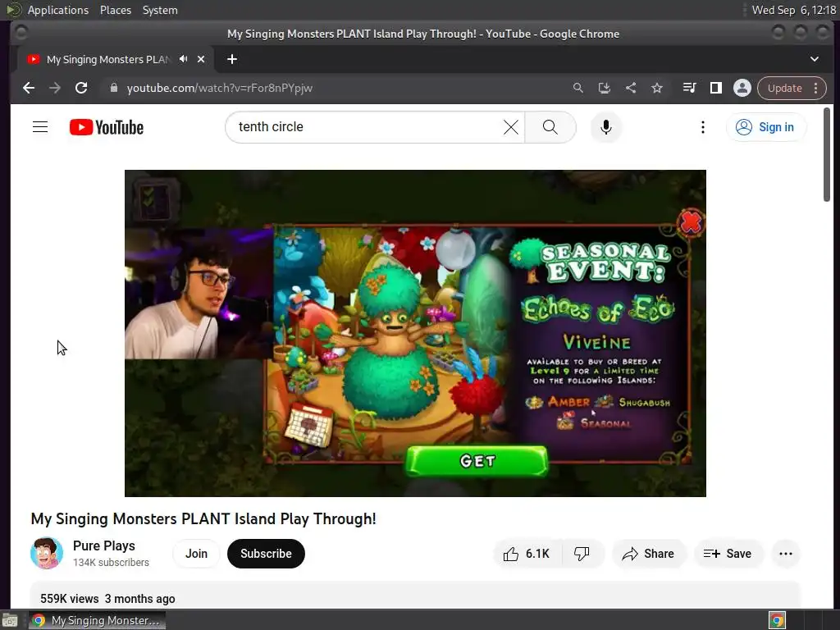Open the Applications menu
This screenshot has width=840, height=630.
click(58, 10)
